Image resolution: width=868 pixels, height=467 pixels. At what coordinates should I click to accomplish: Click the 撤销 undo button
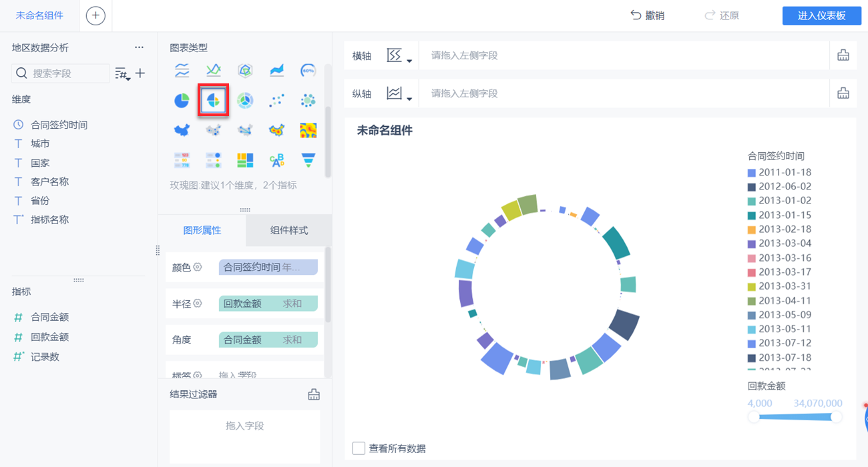point(648,15)
